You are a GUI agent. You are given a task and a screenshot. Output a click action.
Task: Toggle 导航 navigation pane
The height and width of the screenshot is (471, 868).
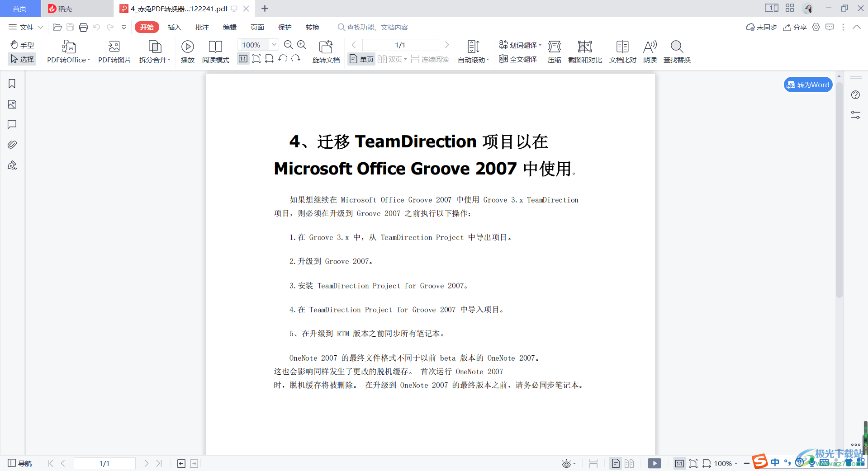(x=20, y=463)
